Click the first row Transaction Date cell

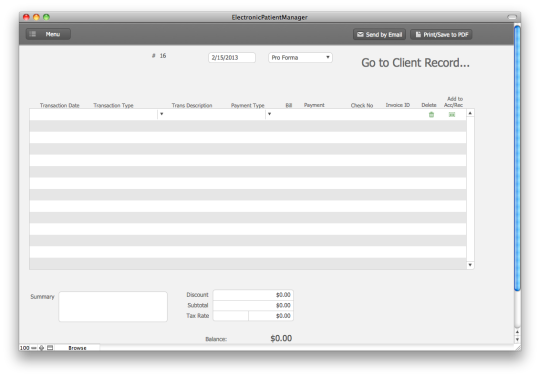(x=61, y=114)
